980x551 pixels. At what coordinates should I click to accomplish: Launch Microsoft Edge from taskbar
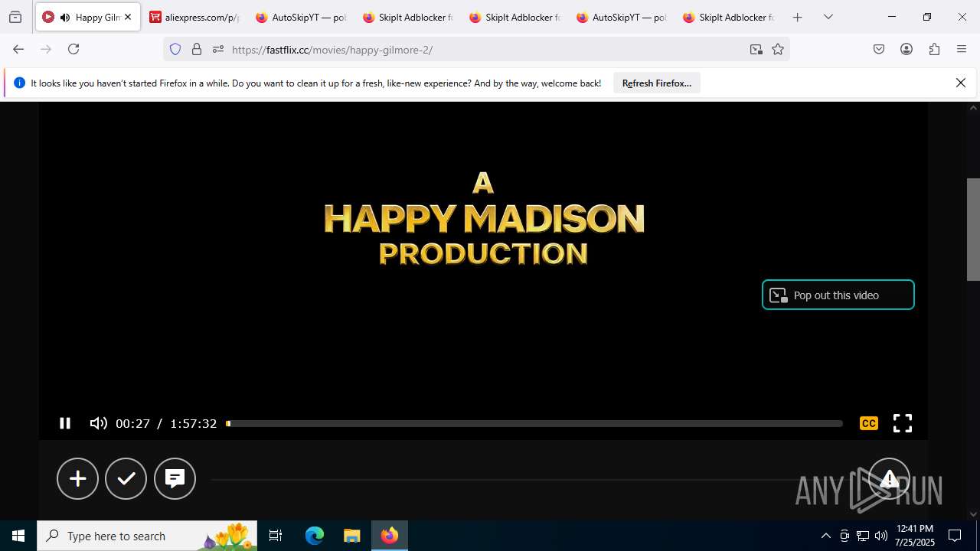point(315,536)
